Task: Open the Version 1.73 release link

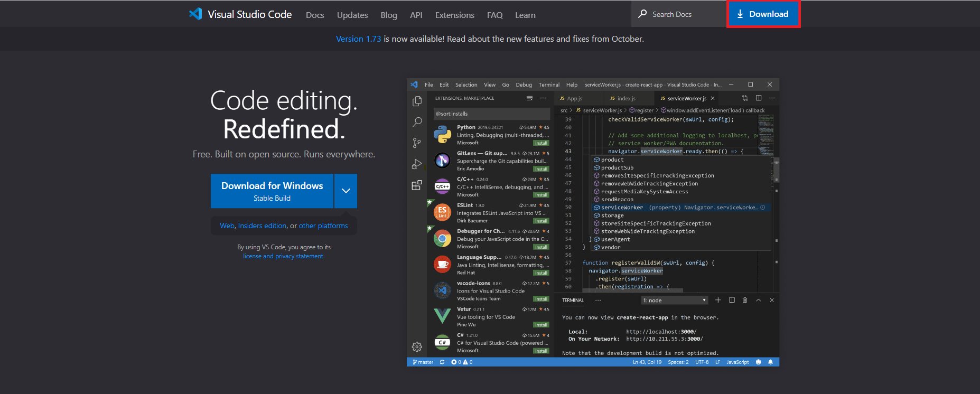Action: 358,39
